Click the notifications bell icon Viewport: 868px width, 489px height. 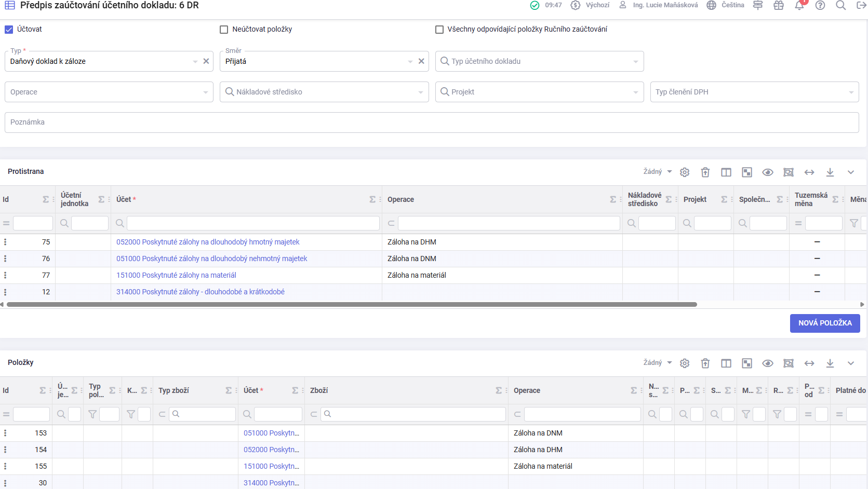(x=799, y=6)
